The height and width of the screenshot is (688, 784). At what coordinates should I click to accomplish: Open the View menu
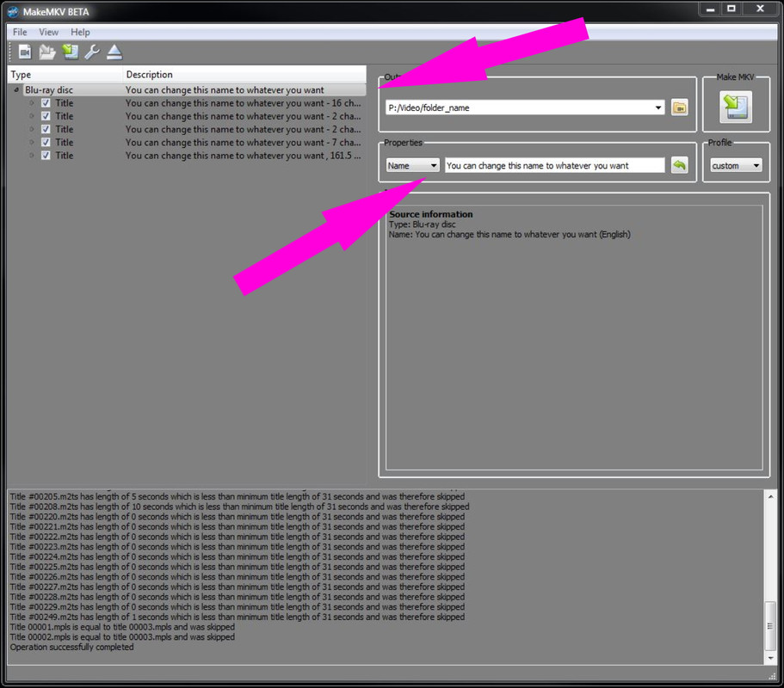[48, 32]
